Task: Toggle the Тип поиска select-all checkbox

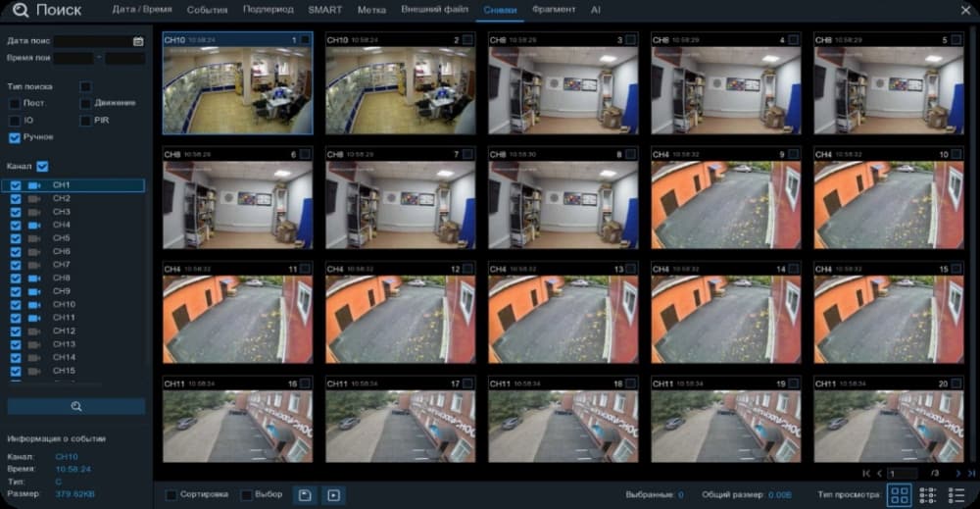Action: 85,86
